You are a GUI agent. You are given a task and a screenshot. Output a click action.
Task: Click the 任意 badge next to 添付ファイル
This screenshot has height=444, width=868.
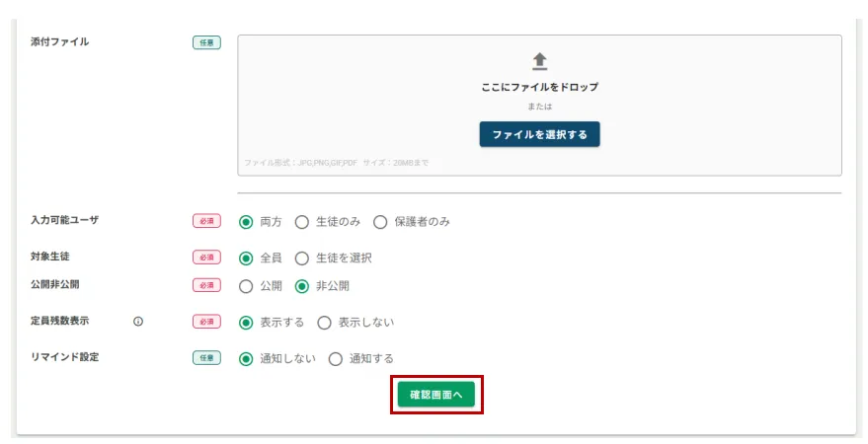click(206, 42)
